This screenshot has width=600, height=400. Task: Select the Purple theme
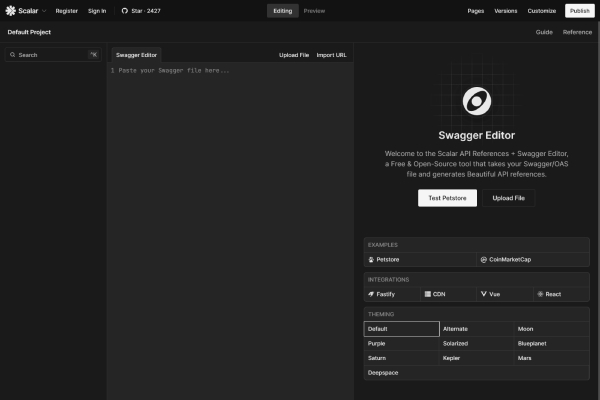point(401,343)
